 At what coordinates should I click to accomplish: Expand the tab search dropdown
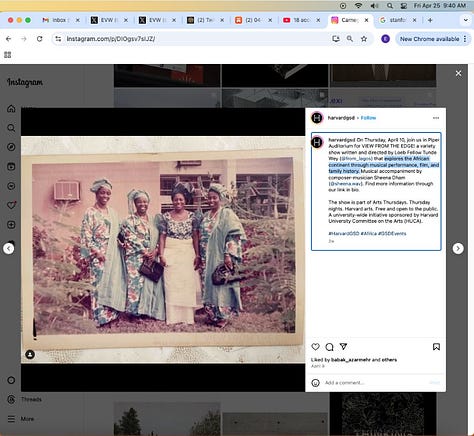coord(465,20)
